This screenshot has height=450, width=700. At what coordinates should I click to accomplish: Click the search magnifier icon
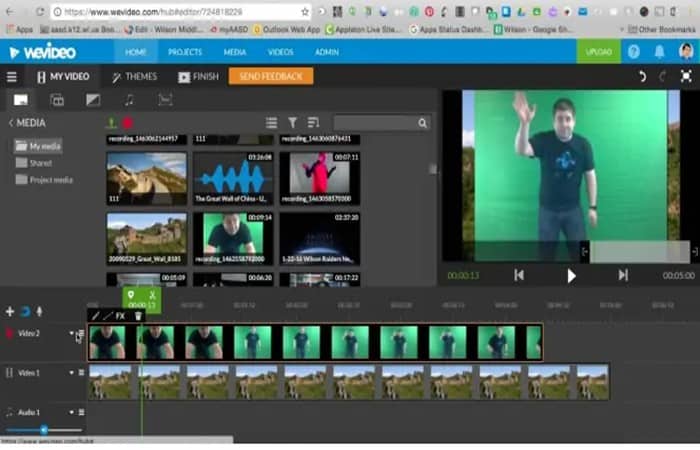click(423, 123)
